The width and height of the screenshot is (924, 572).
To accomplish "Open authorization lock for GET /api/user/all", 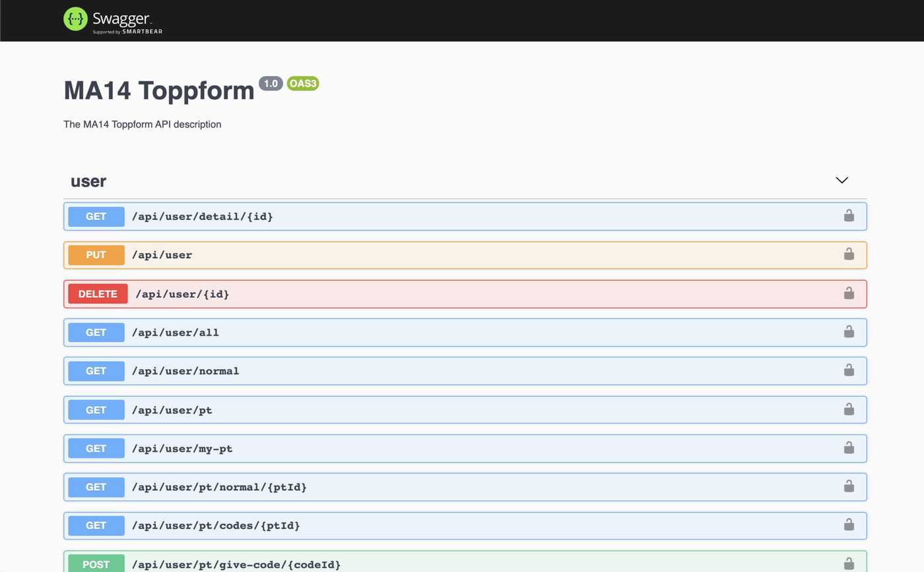I will 849,332.
